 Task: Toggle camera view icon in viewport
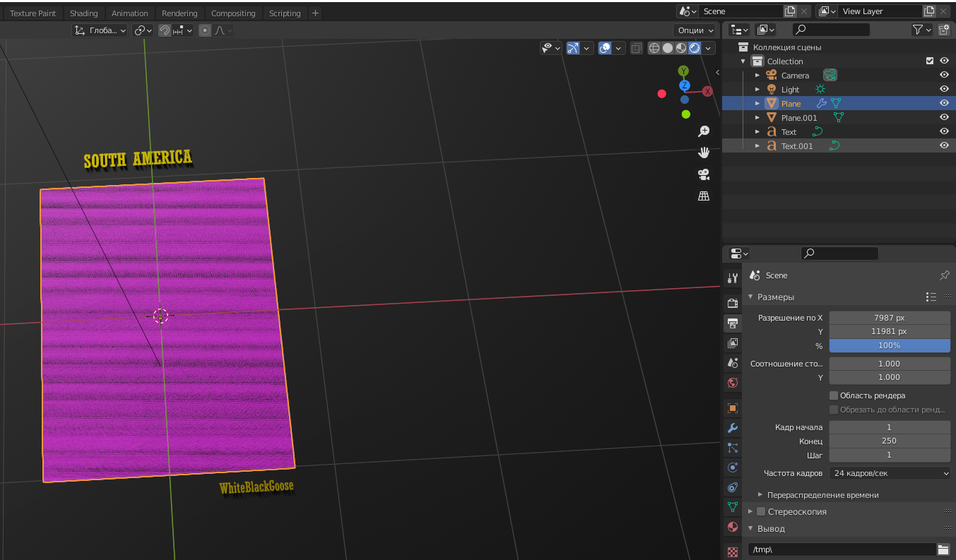point(704,174)
